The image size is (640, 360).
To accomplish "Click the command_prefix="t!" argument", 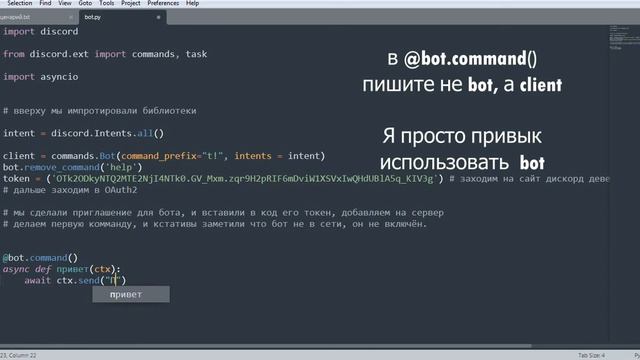I will tap(172, 156).
